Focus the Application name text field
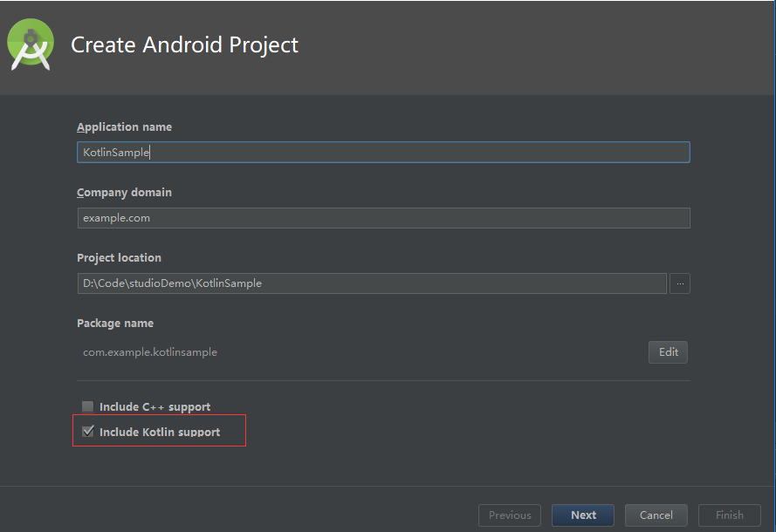This screenshot has height=532, width=776. click(x=383, y=153)
